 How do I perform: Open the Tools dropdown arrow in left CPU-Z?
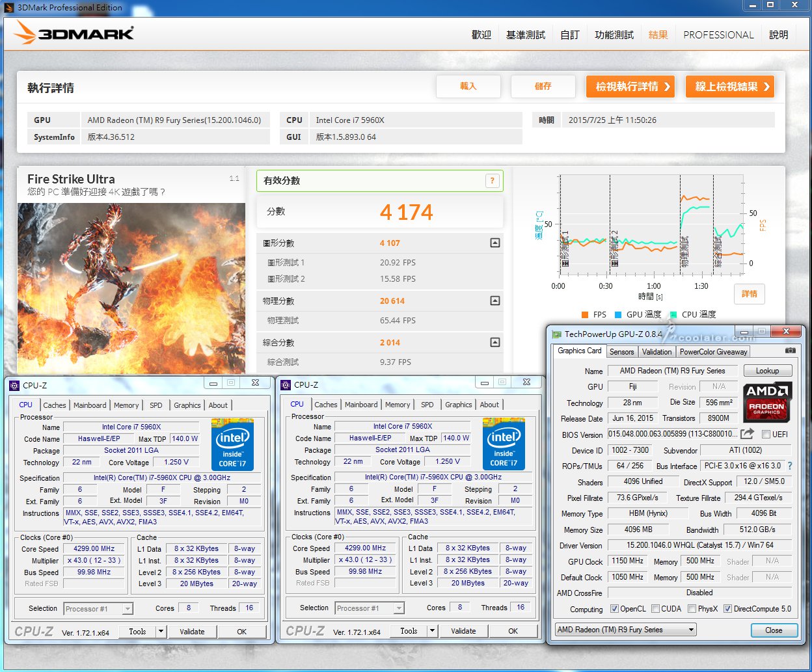coord(161,631)
